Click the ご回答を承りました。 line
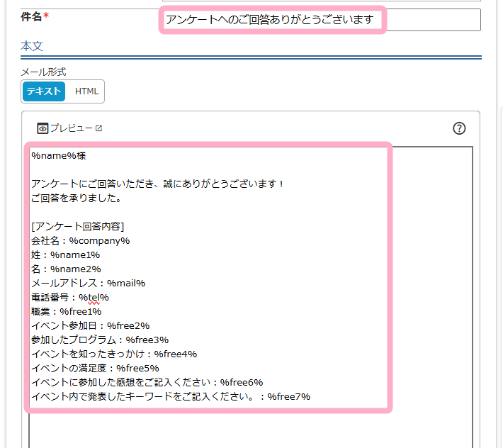The width and height of the screenshot is (503, 448). click(x=77, y=198)
